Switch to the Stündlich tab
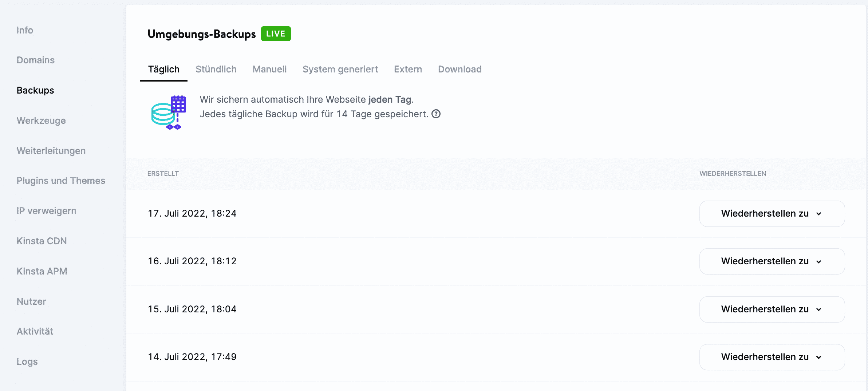 pos(216,69)
